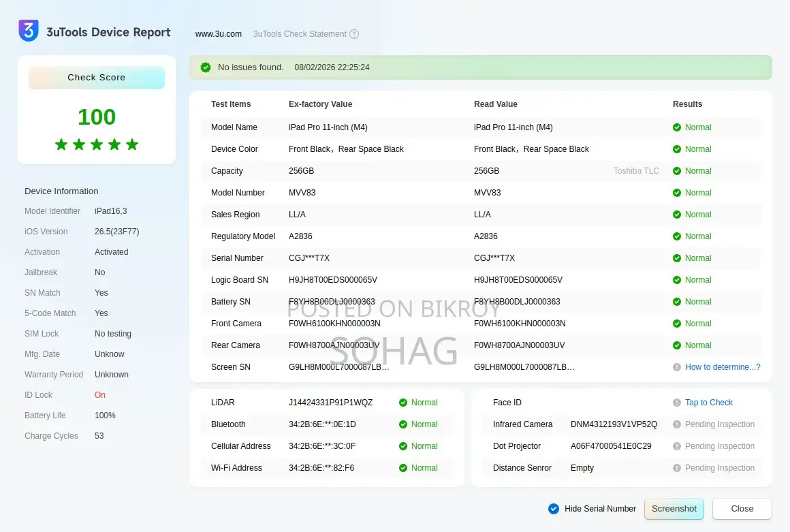The height and width of the screenshot is (532, 790).
Task: Click the 3uTools logo icon
Action: [x=29, y=31]
